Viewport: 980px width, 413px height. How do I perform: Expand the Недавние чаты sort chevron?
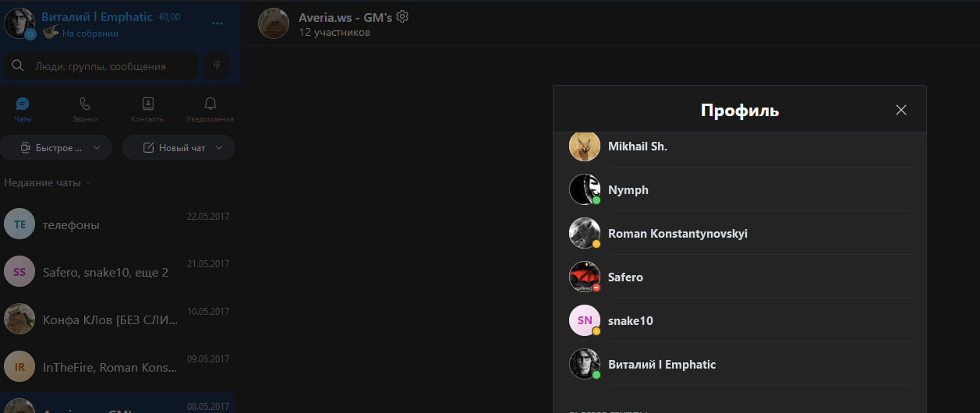click(x=87, y=183)
